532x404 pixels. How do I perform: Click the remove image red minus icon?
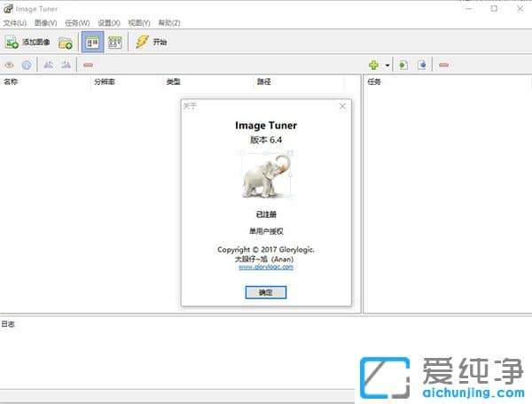(88, 65)
